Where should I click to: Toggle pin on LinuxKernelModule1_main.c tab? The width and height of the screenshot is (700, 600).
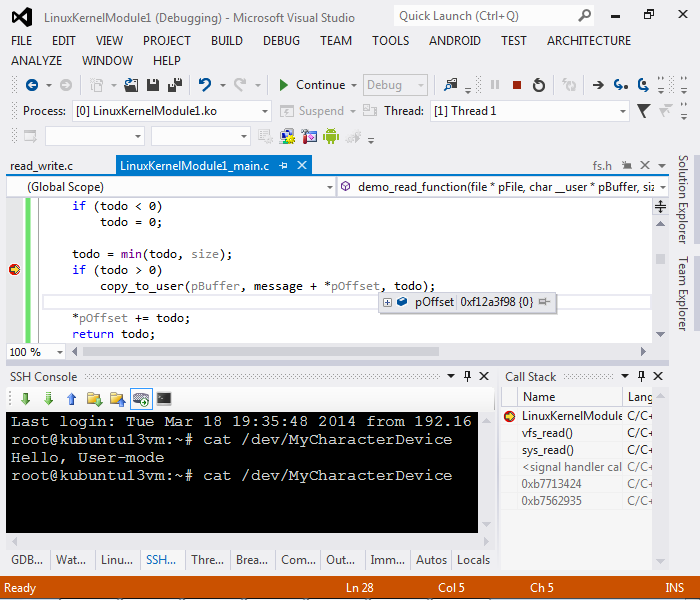[x=283, y=166]
